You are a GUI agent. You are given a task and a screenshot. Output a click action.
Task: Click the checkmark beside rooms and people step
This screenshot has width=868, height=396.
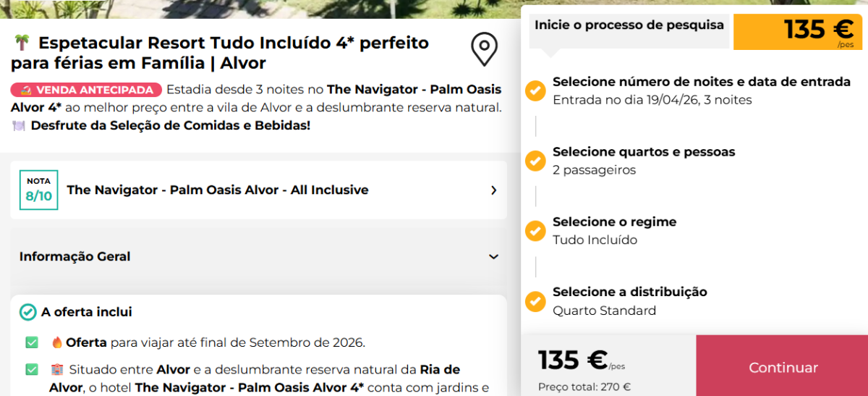pyautogui.click(x=535, y=161)
